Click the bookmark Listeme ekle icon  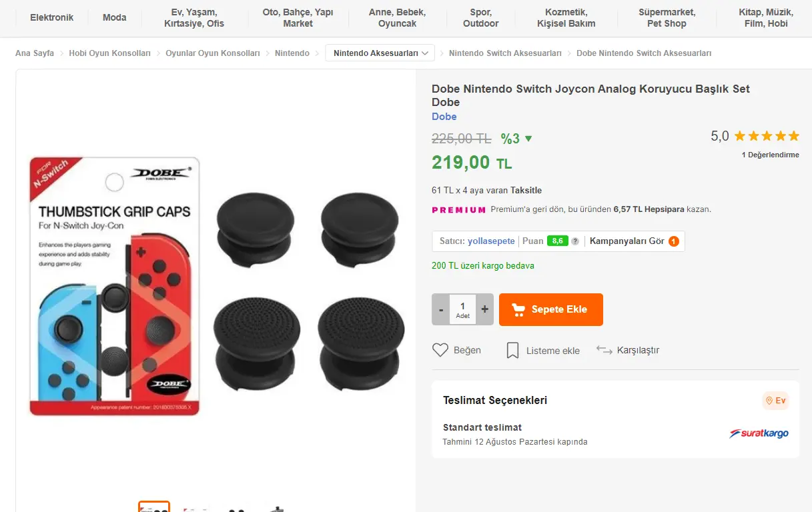512,350
